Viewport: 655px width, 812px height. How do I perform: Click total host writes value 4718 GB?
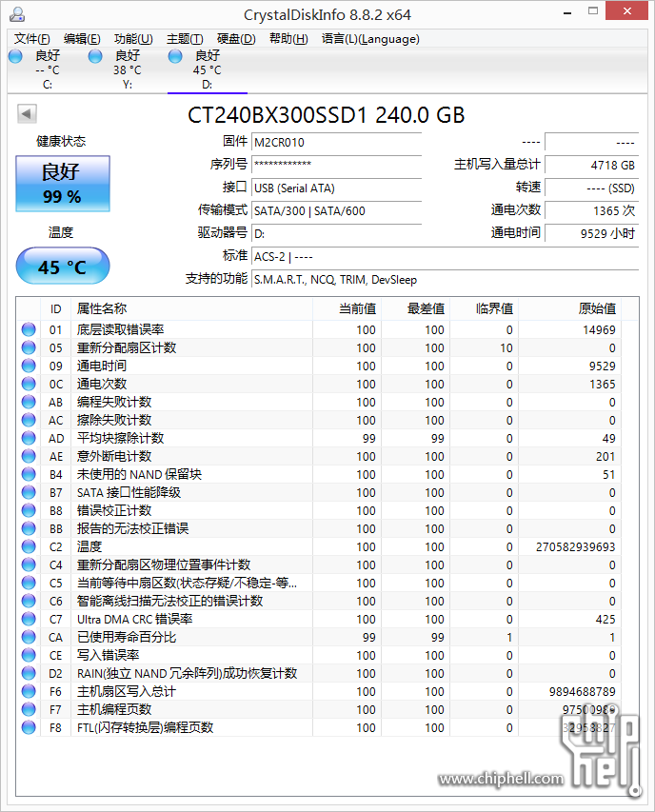[592, 165]
